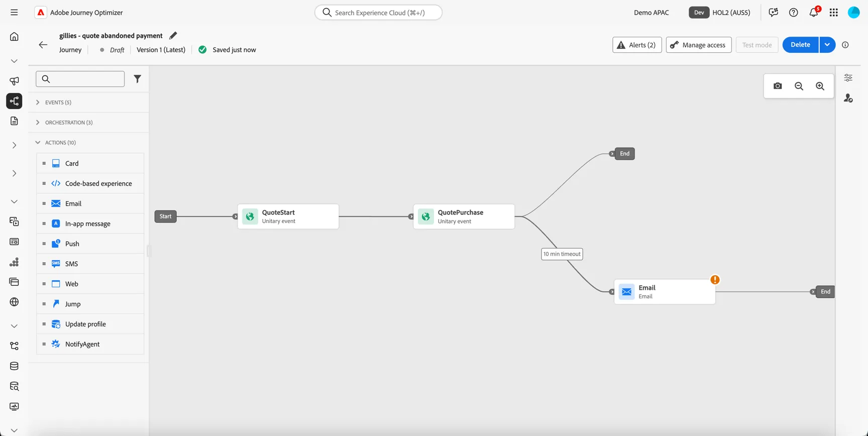
Task: Select the SMS action in the palette
Action: point(90,264)
